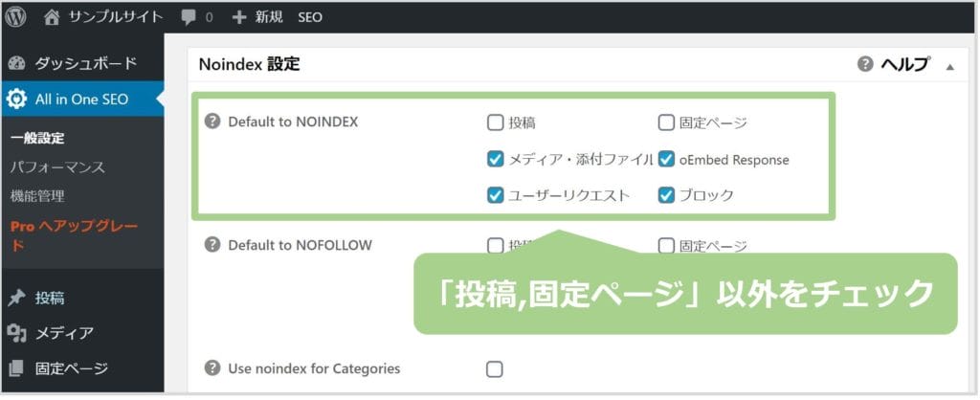The height and width of the screenshot is (400, 980).
Task: Uncheck the oEmbed Response checkbox
Action: click(666, 160)
